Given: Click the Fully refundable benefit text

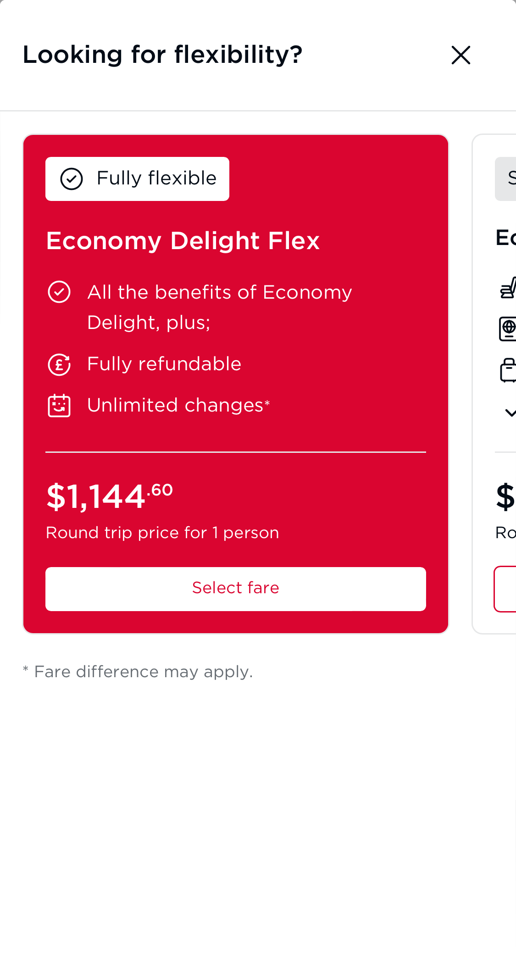Looking at the screenshot, I should 164,364.
